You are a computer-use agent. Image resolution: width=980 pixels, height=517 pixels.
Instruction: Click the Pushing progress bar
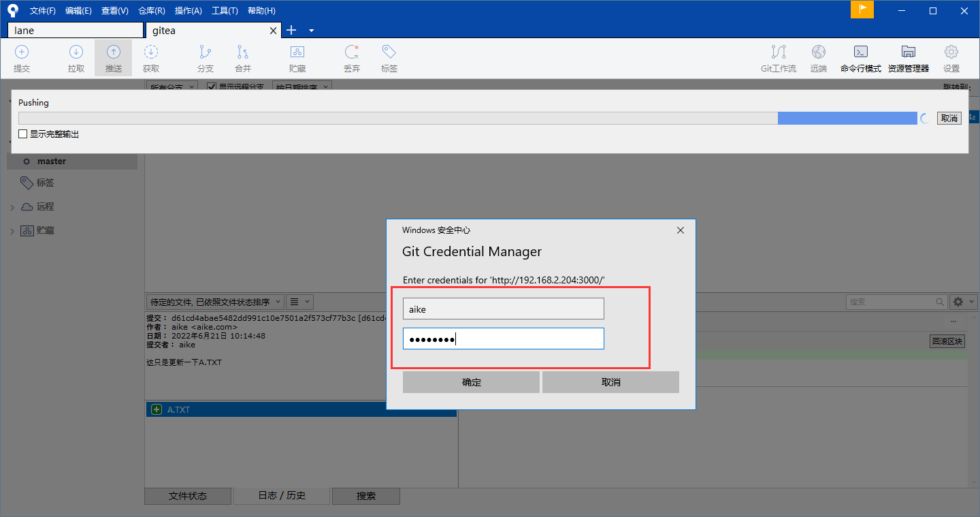tap(468, 119)
